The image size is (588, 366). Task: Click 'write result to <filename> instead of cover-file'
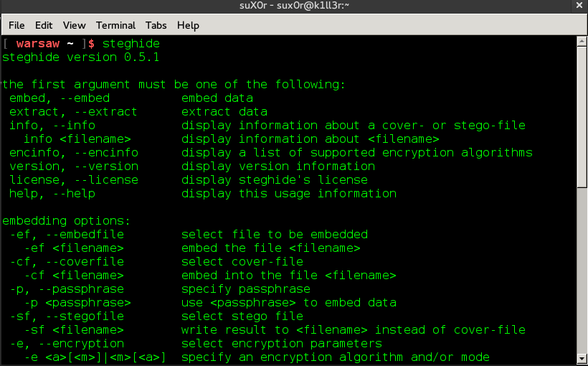[354, 330]
